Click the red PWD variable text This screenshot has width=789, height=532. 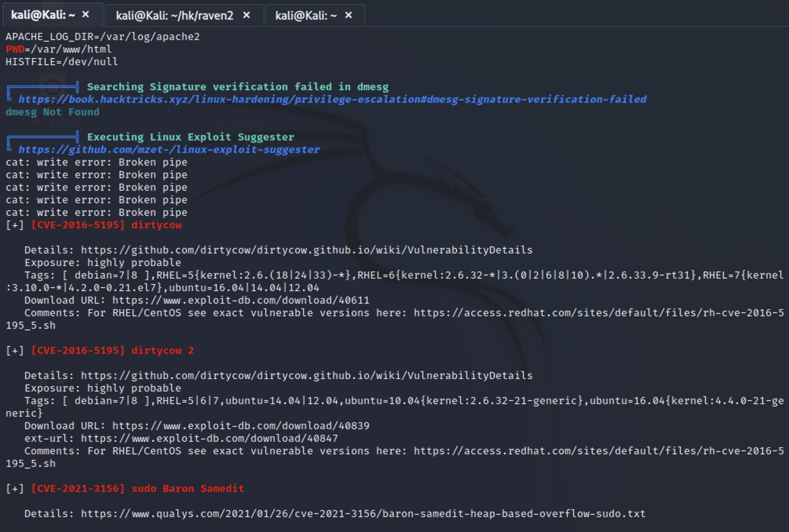15,49
